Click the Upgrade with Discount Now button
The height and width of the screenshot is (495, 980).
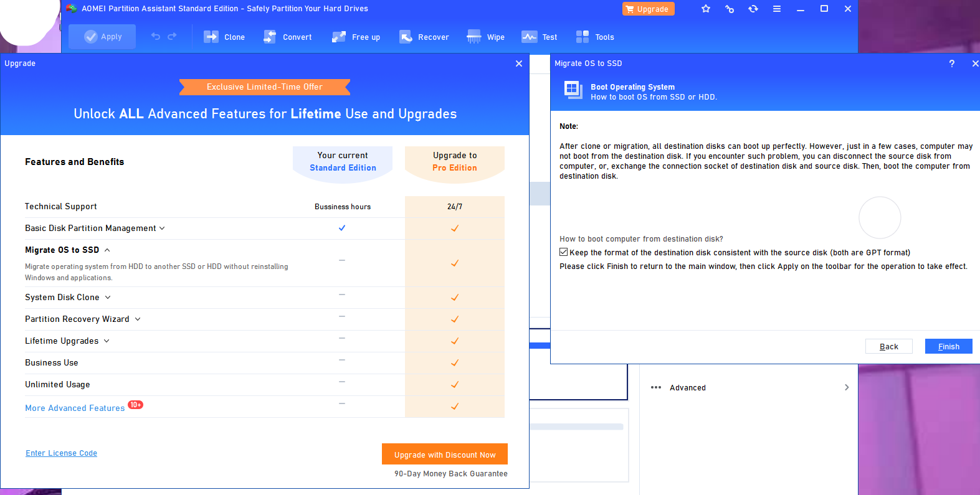pyautogui.click(x=445, y=455)
